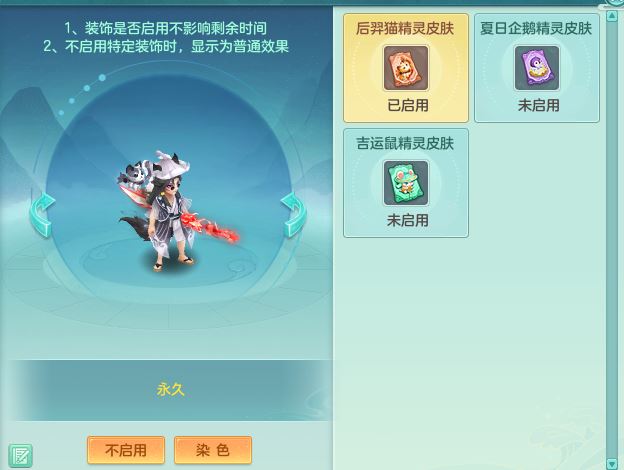624x470 pixels.
Task: Select the 吉运鼠精灵皮肤 title label
Action: click(x=405, y=143)
